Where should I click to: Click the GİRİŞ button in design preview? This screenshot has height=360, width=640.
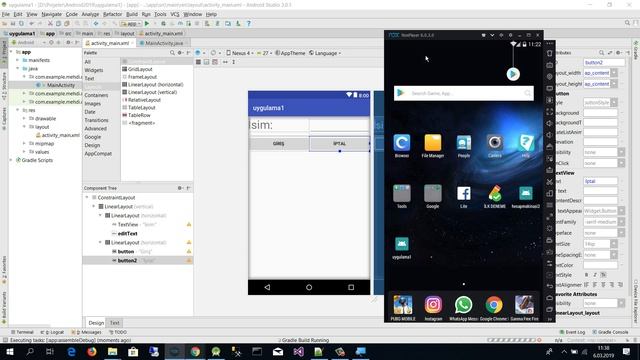tap(279, 144)
